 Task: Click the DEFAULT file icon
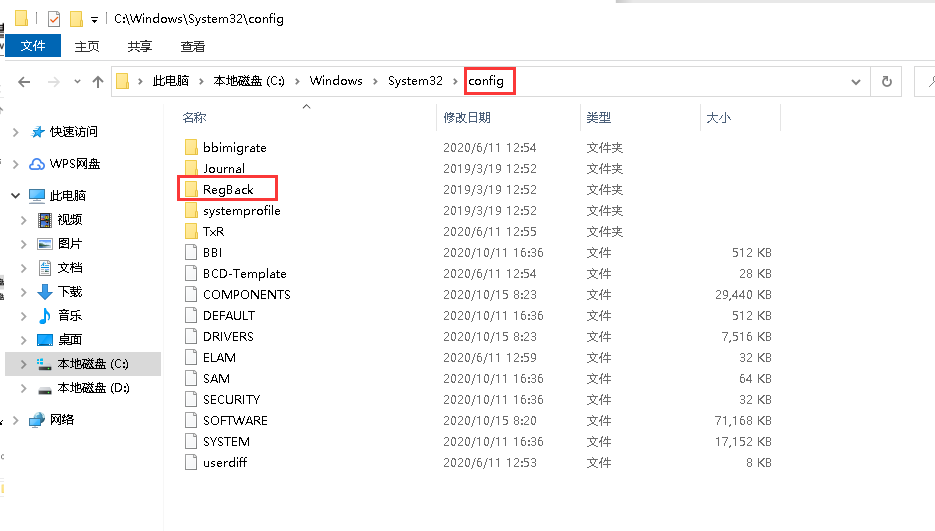coord(191,315)
